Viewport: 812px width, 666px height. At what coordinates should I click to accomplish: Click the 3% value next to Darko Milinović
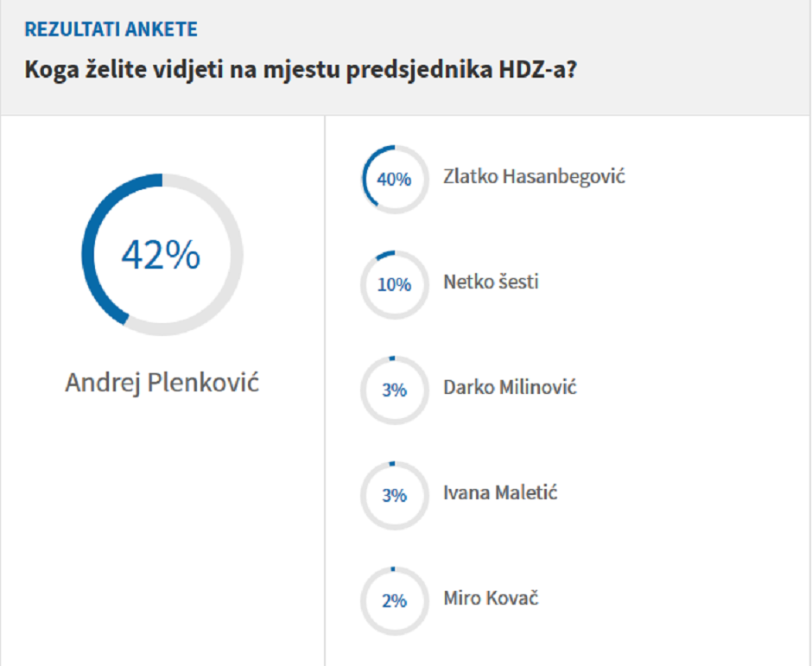(395, 390)
